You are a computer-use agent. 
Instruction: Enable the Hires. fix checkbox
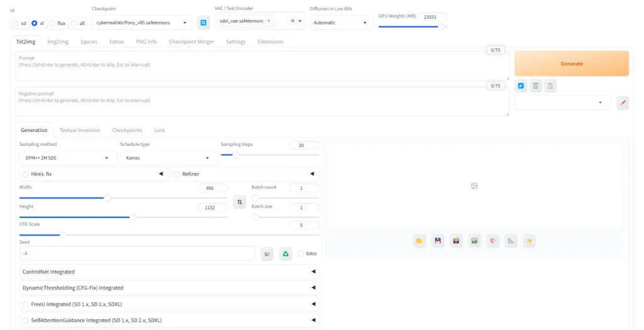[x=25, y=174]
